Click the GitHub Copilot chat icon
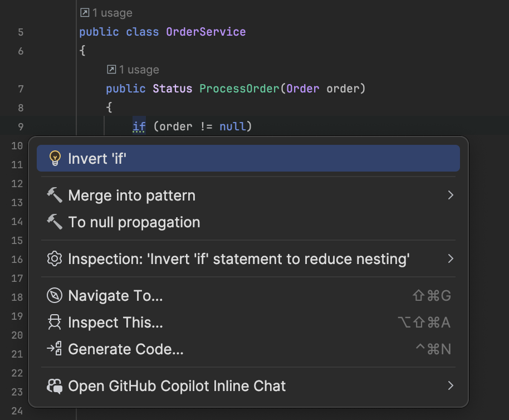Screen dimensions: 509x420 click(x=55, y=386)
